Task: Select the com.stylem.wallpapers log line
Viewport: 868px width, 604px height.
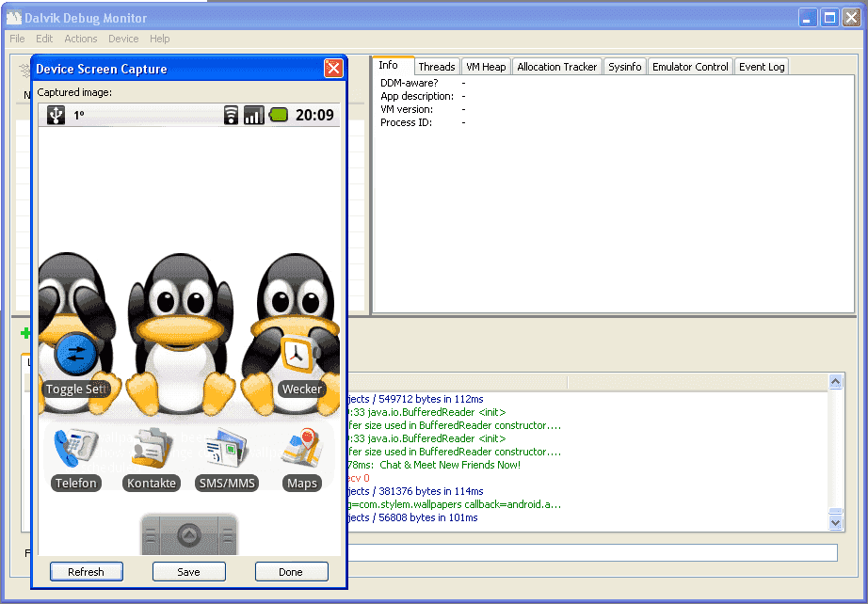Action: [x=455, y=504]
